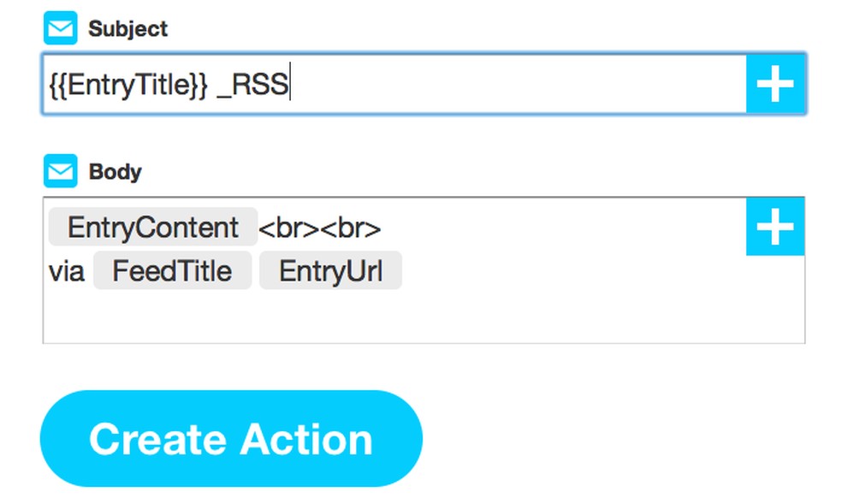Viewport: 842px width, 504px height.
Task: Click the Subject label text
Action: 128,29
